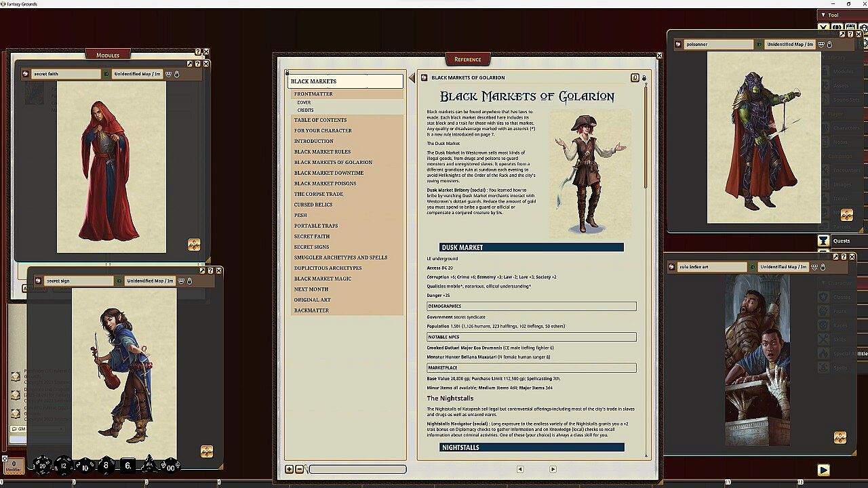The height and width of the screenshot is (488, 868).
Task: Pop out the rule index art window
Action: coord(835,257)
